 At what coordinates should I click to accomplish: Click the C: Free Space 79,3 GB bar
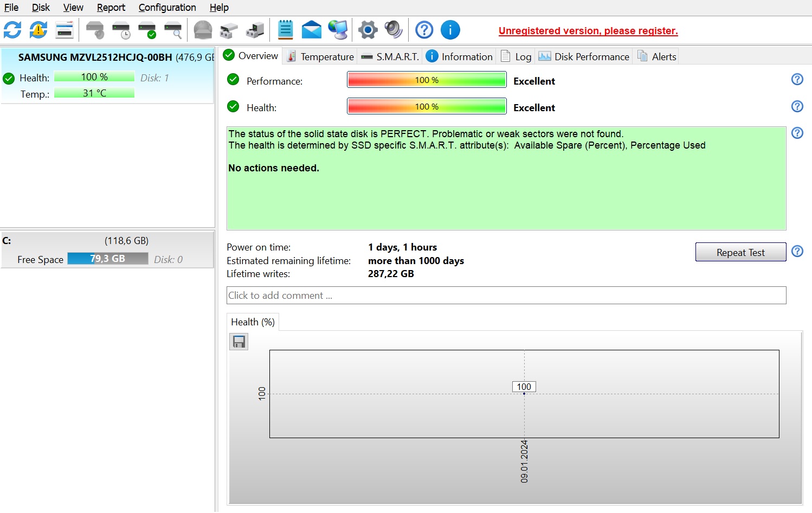click(107, 259)
